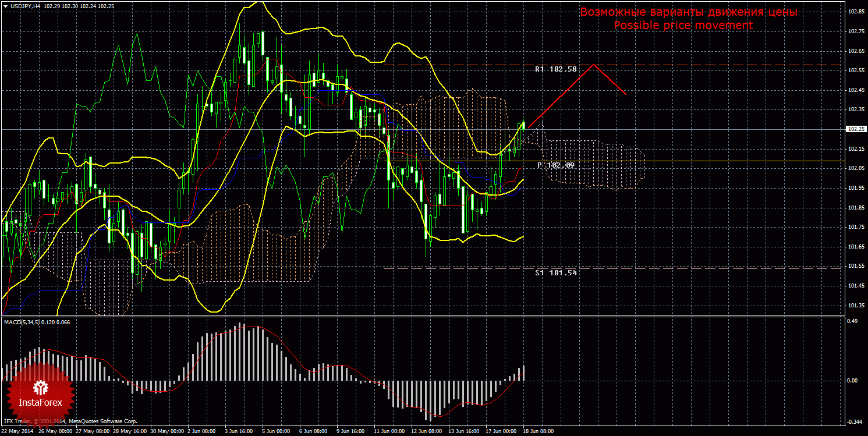Image resolution: width=868 pixels, height=436 pixels.
Task: Click the 101.55 price axis value
Action: click(x=855, y=266)
